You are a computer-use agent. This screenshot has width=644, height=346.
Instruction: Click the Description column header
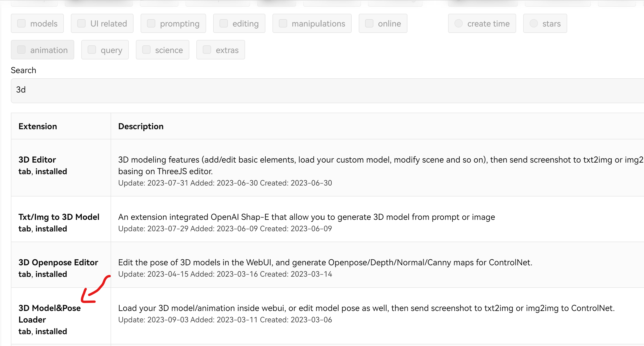click(x=141, y=126)
